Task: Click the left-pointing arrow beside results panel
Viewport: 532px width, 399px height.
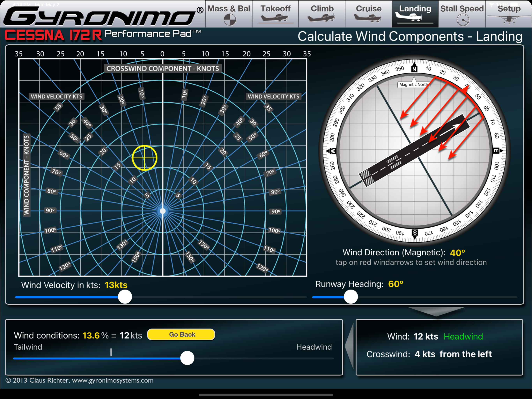Action: (x=349, y=346)
